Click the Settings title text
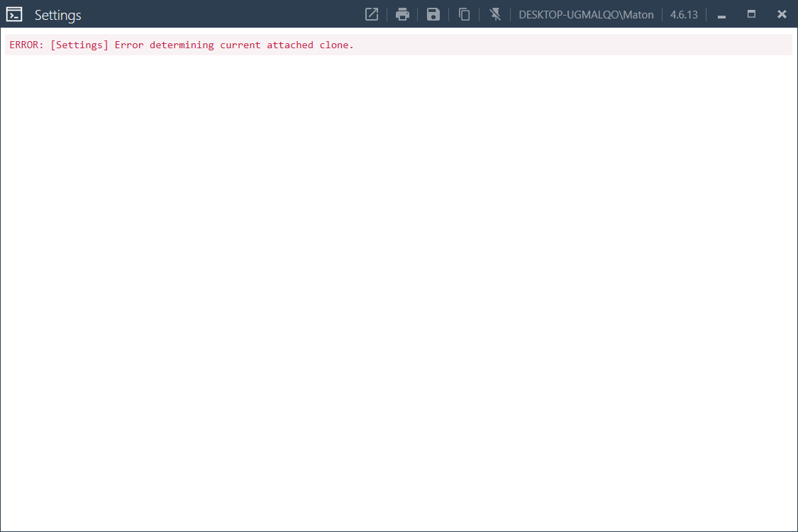 [58, 14]
